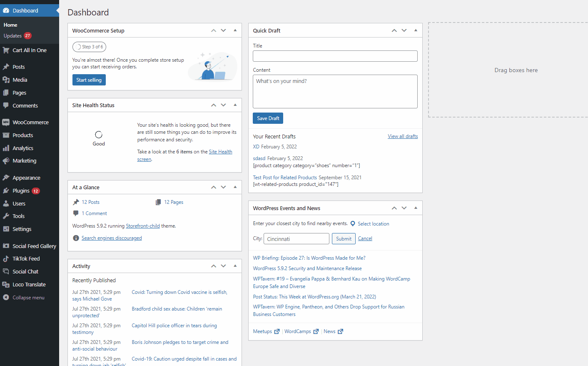Viewport: 588px width, 366px height.
Task: Click the location pin icon near Select location
Action: (x=353, y=223)
